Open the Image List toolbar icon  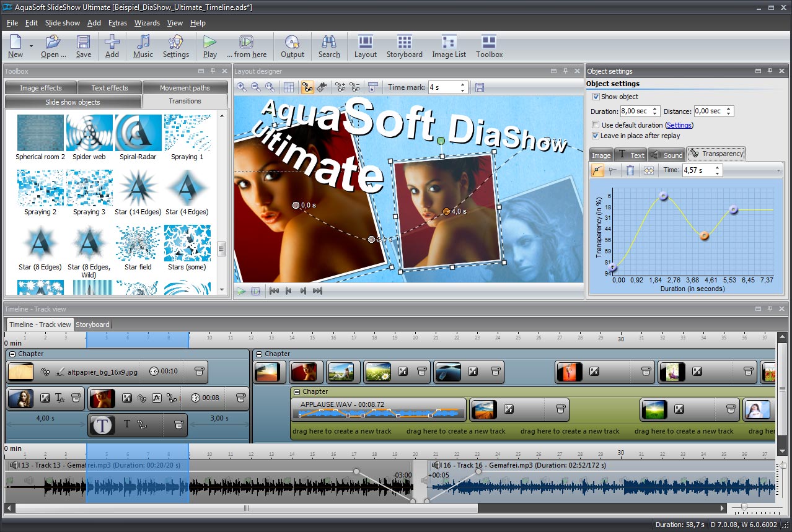tap(449, 42)
